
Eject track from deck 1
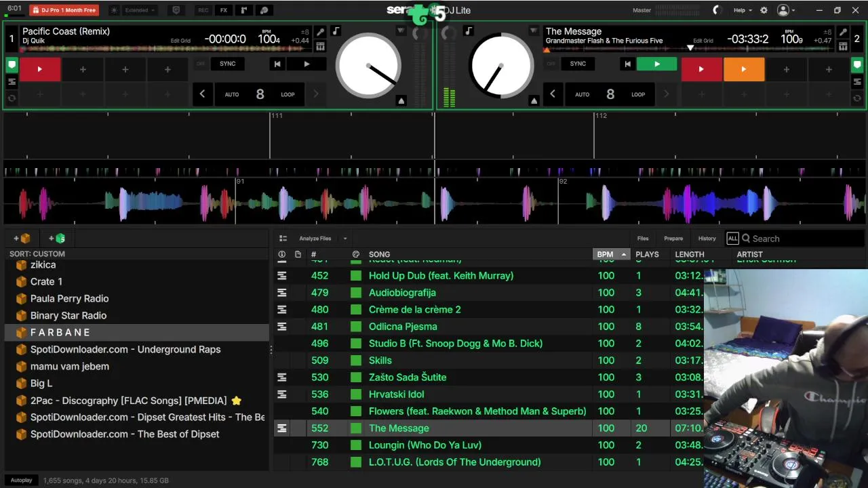pos(401,100)
